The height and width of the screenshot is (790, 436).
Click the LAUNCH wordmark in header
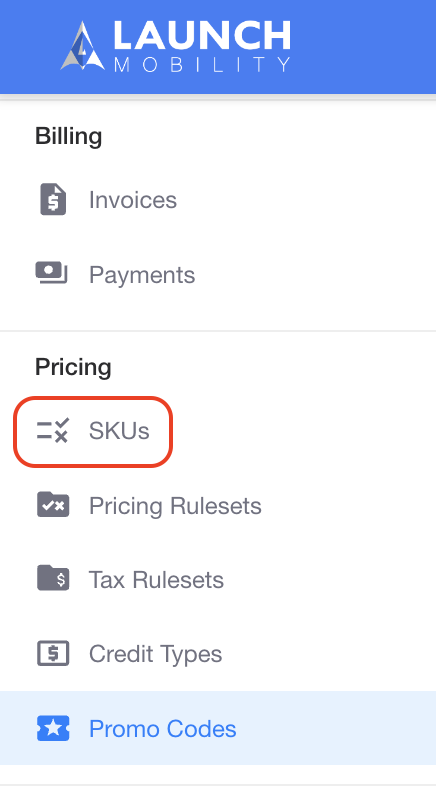pos(202,35)
